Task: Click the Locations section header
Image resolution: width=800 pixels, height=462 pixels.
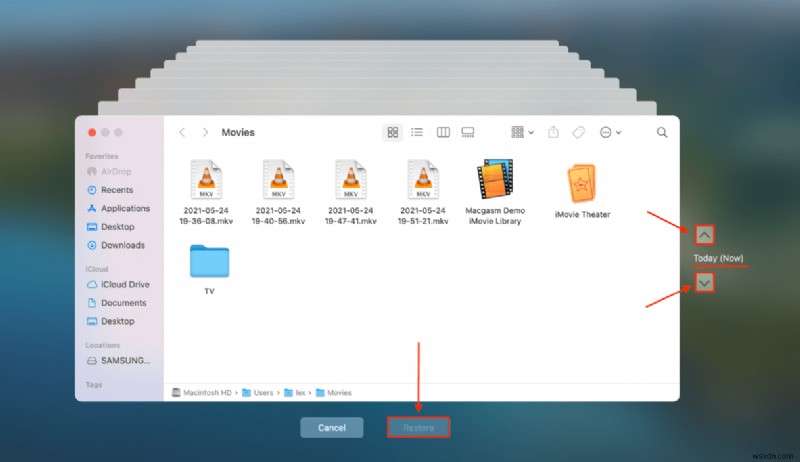Action: click(103, 345)
